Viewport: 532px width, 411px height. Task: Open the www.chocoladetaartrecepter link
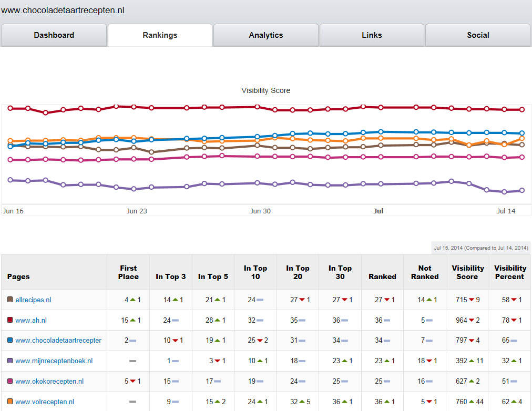[58, 341]
